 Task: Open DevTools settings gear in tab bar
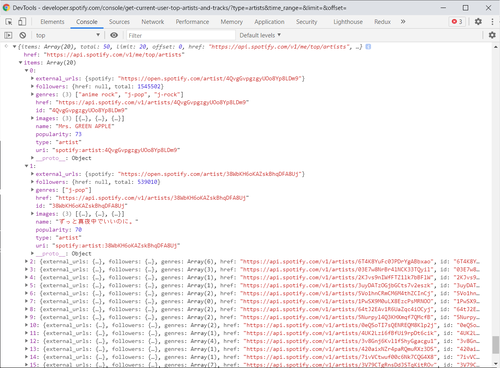click(x=478, y=21)
